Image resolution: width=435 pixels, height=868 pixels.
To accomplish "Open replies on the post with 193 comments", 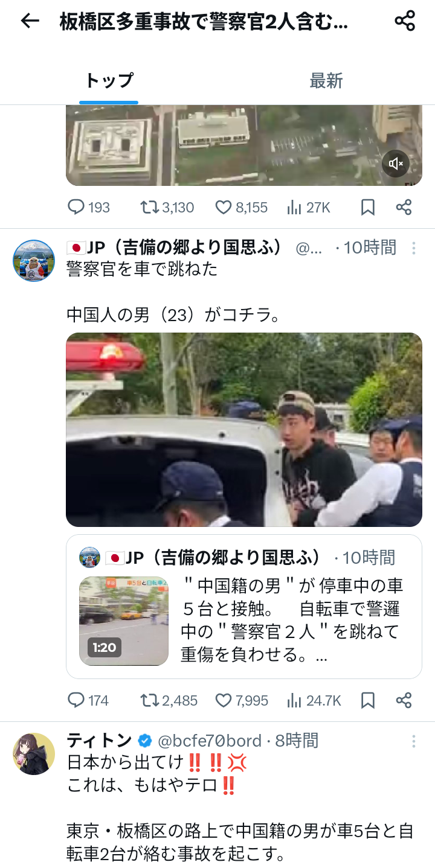I will pos(88,208).
